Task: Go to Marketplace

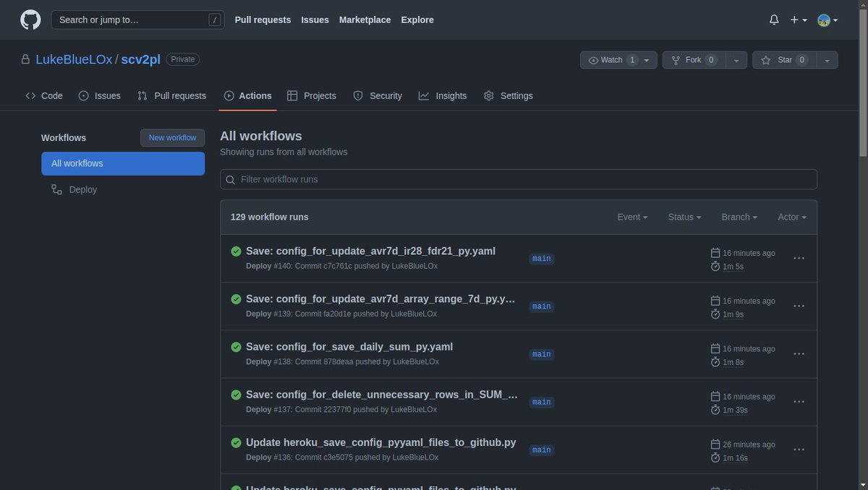Action: click(x=365, y=20)
